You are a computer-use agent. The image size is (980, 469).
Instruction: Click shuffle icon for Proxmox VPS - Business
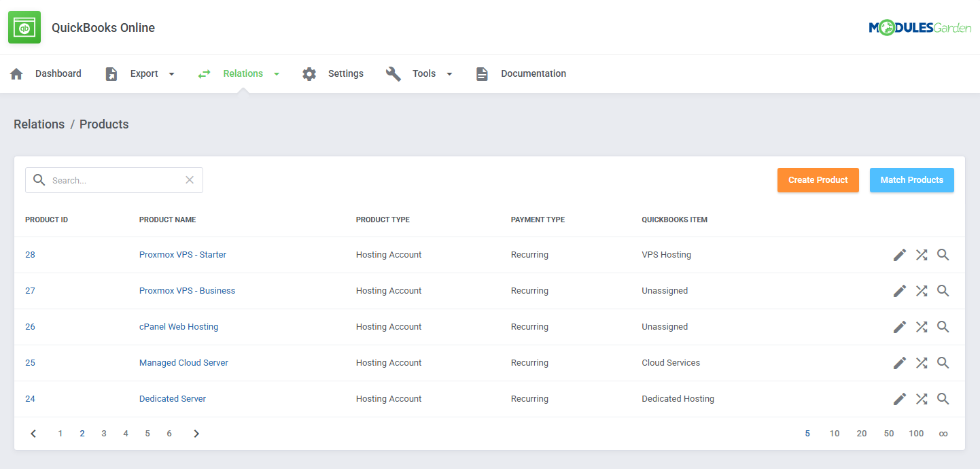coord(922,291)
